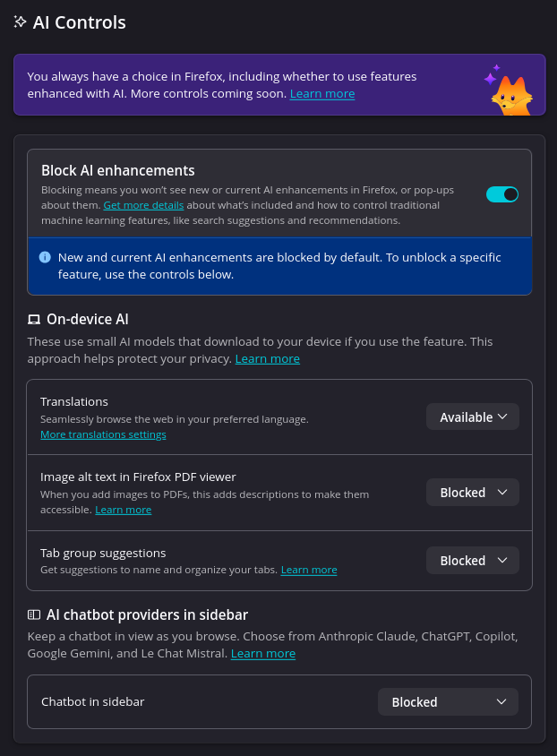Click the Block AI enhancements heading
557x756 pixels.
pos(118,170)
